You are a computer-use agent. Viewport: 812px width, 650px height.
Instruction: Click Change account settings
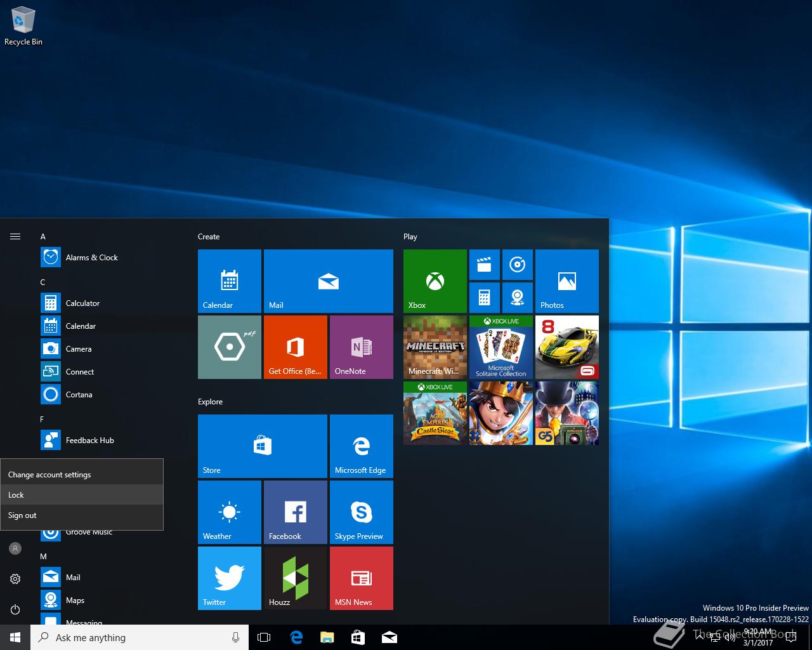click(49, 475)
